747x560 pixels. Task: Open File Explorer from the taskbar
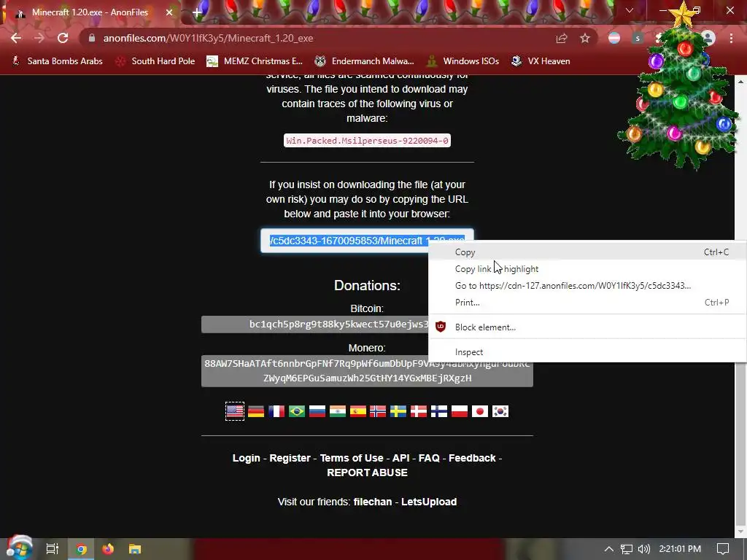click(x=135, y=549)
